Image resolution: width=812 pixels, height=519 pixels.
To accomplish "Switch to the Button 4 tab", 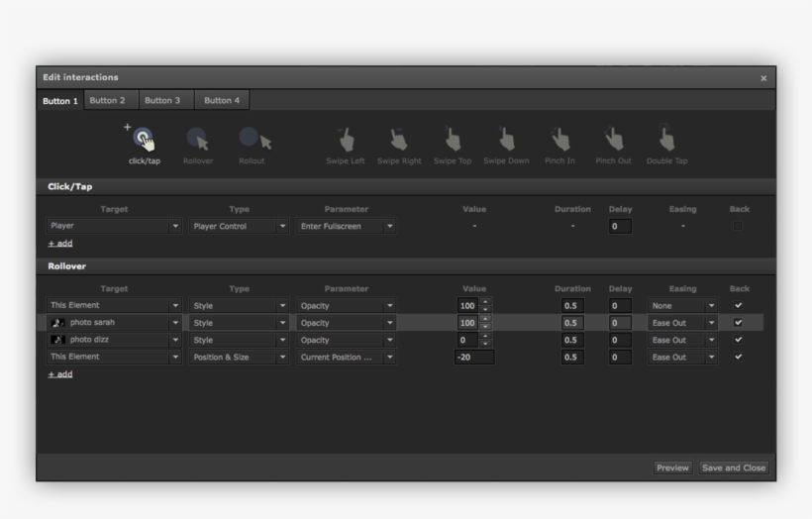I will 221,101.
